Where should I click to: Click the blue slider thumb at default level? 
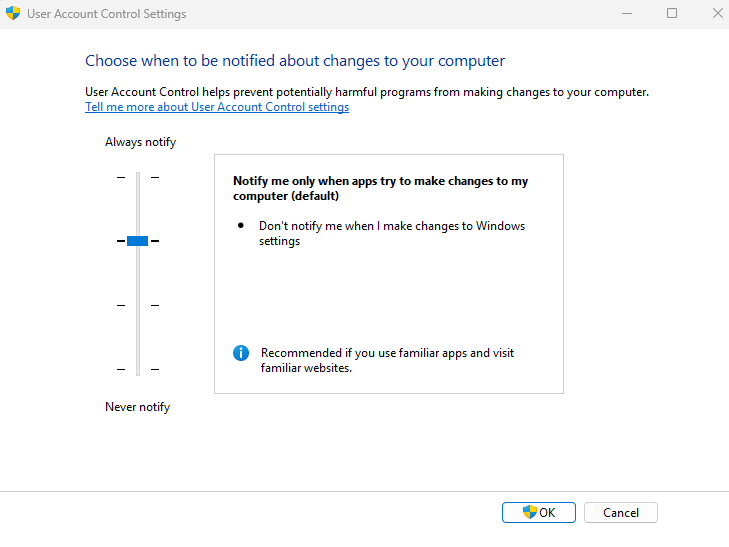pyautogui.click(x=138, y=241)
